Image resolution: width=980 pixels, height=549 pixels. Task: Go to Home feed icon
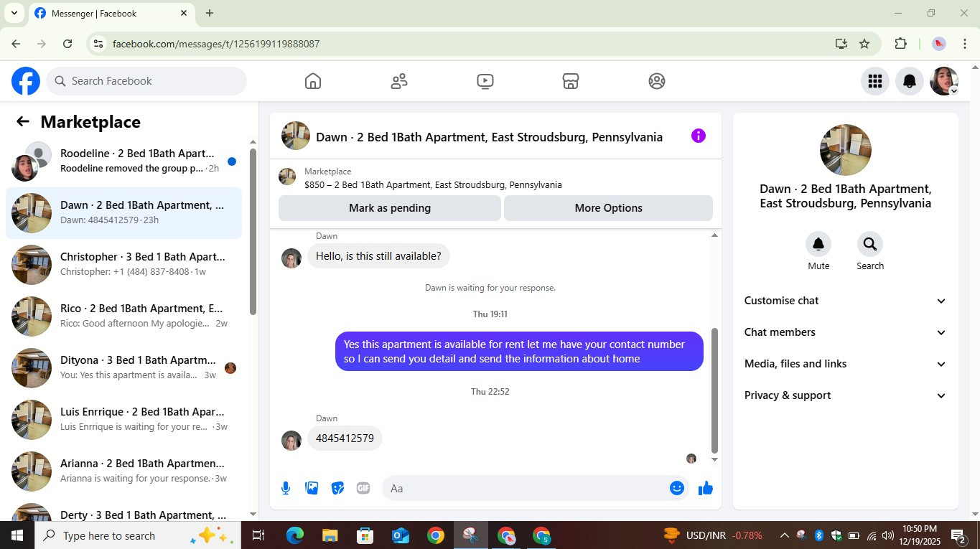coord(312,81)
